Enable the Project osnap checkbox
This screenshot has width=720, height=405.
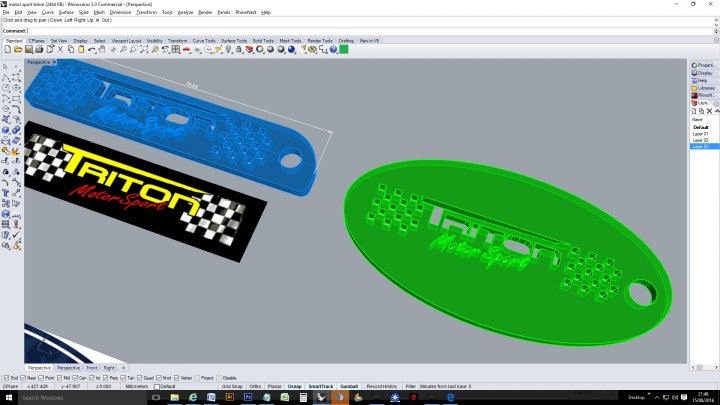(x=197, y=378)
